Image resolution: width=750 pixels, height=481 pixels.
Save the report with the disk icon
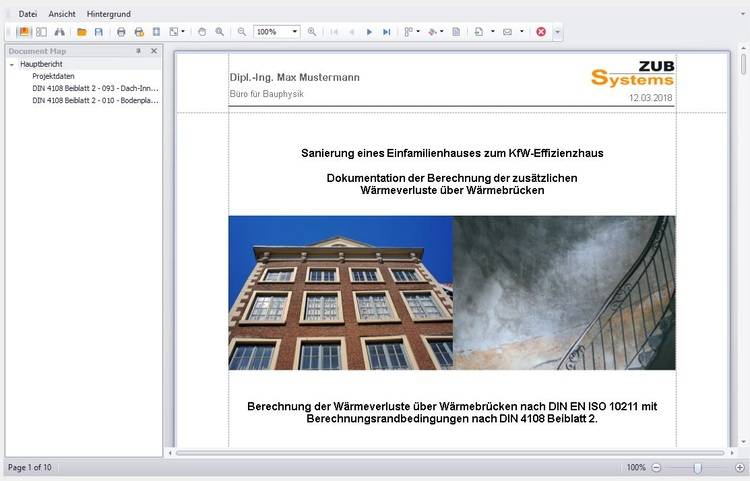[x=98, y=32]
